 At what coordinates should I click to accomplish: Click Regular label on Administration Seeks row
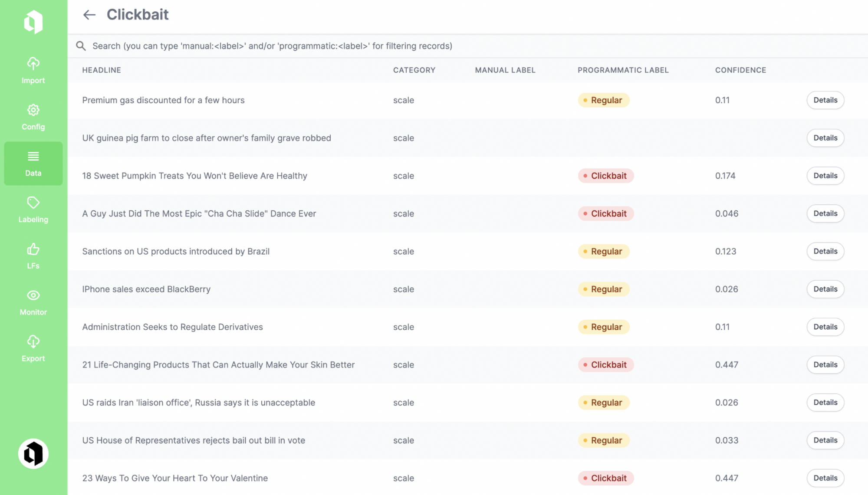pos(603,327)
